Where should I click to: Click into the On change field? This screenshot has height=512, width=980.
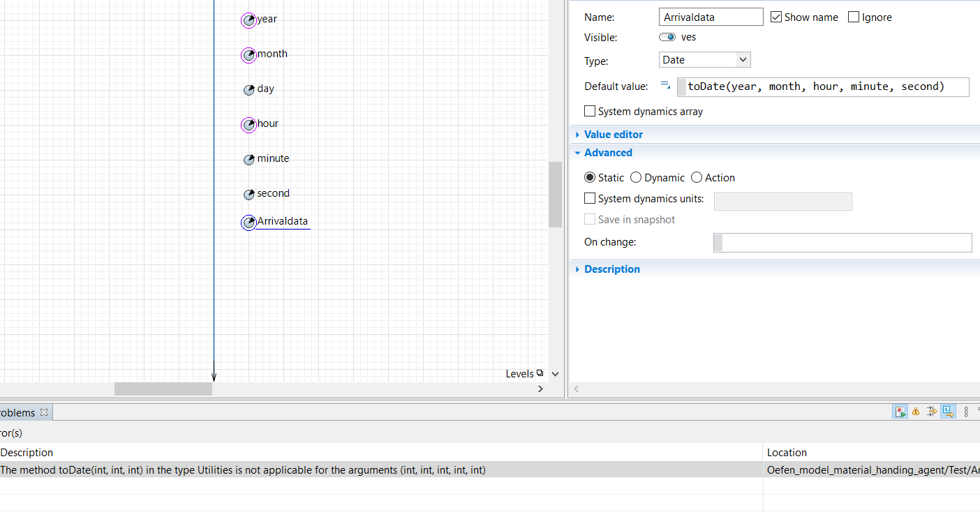click(x=842, y=242)
